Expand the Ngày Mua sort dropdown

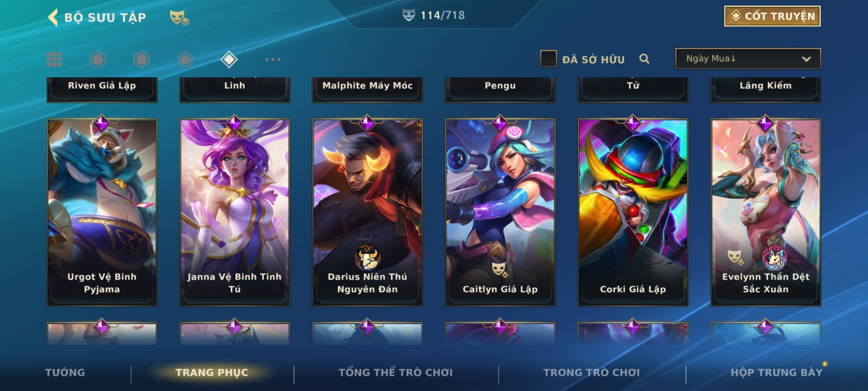pos(748,58)
